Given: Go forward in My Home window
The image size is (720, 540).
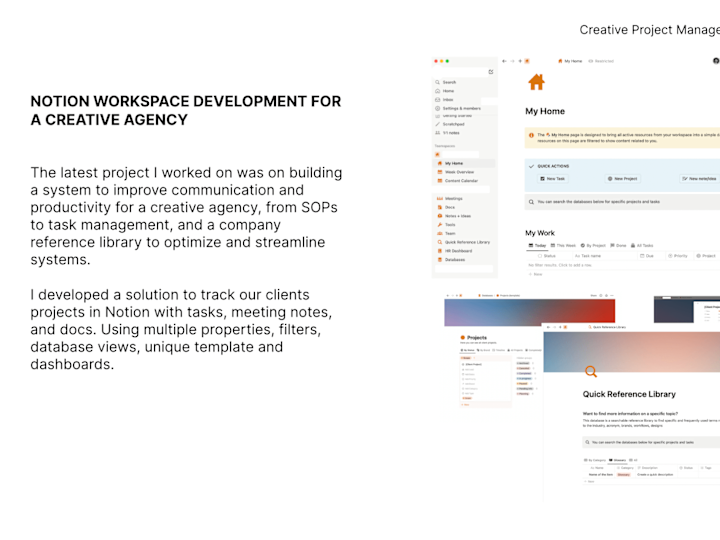Looking at the screenshot, I should [x=512, y=61].
